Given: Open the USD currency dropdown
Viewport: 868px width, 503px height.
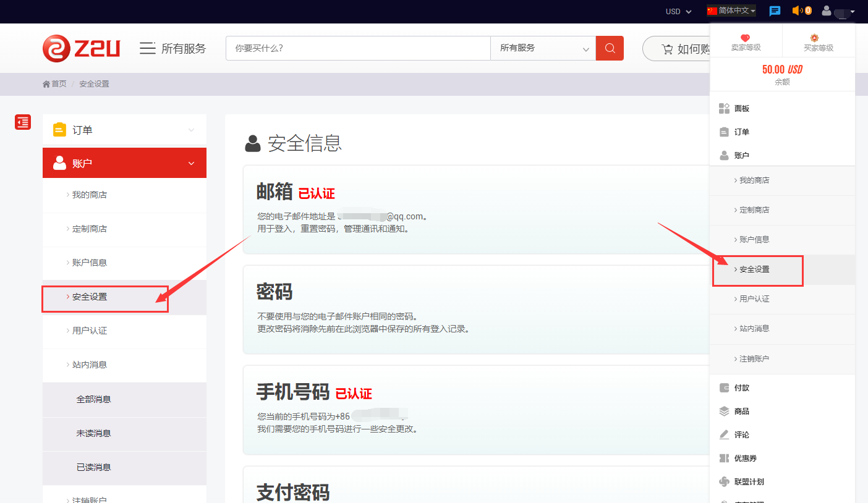Looking at the screenshot, I should pos(678,12).
